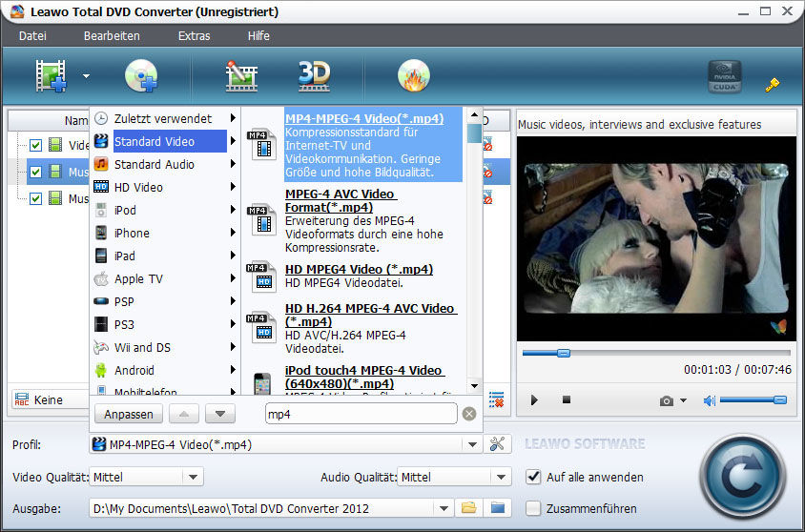Open the Add Video dropdown arrow
The width and height of the screenshot is (805, 532).
tap(86, 76)
